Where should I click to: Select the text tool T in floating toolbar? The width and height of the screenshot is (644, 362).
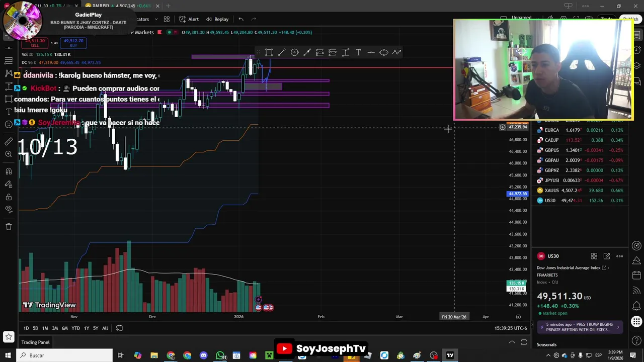pyautogui.click(x=358, y=52)
